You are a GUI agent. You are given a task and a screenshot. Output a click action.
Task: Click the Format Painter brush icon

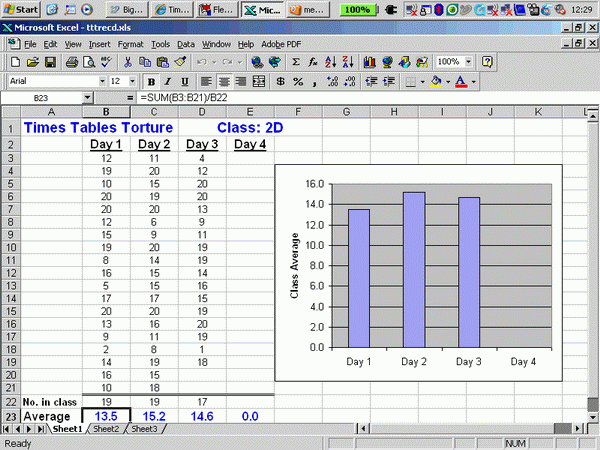pyautogui.click(x=179, y=62)
